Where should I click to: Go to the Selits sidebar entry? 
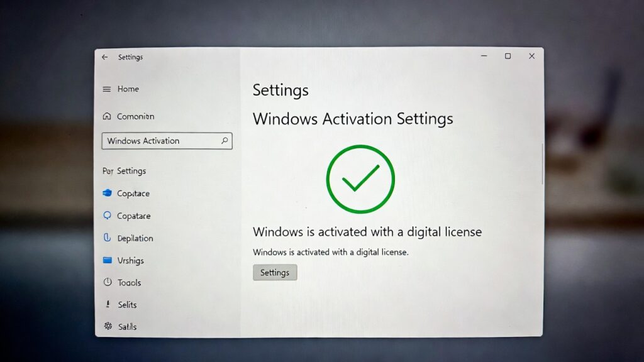click(x=127, y=305)
